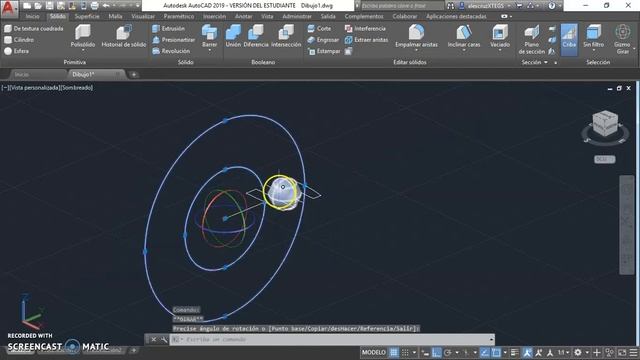Use the Estampar imprint tool
Screen dimensions: 640x360
[324, 51]
